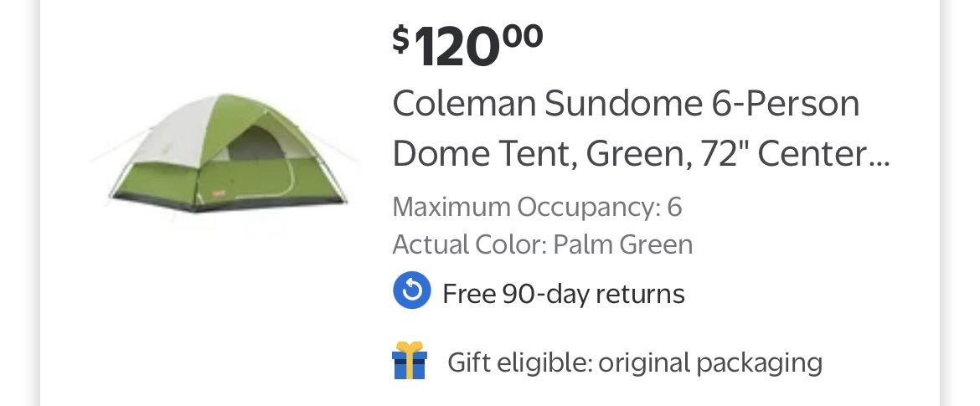Viewport: 980px width, 406px height.
Task: Click the dollar sign beside the price
Action: pos(401,39)
